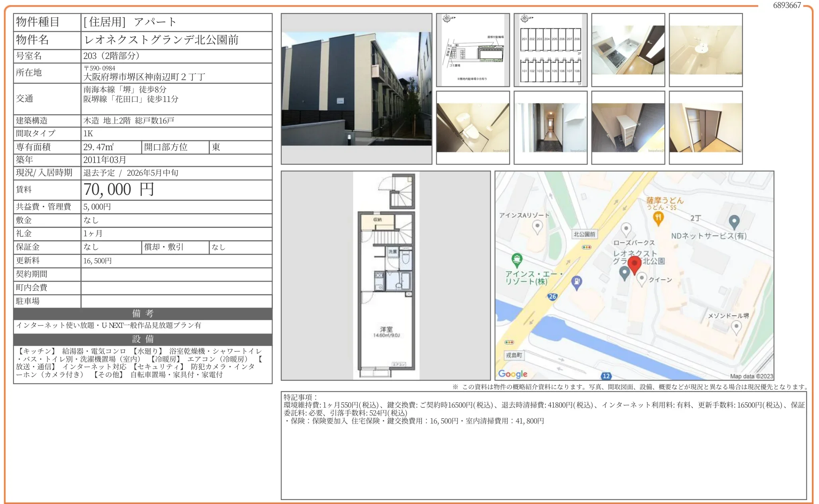
Task: Click the route 26 road shield
Action: tap(552, 296)
